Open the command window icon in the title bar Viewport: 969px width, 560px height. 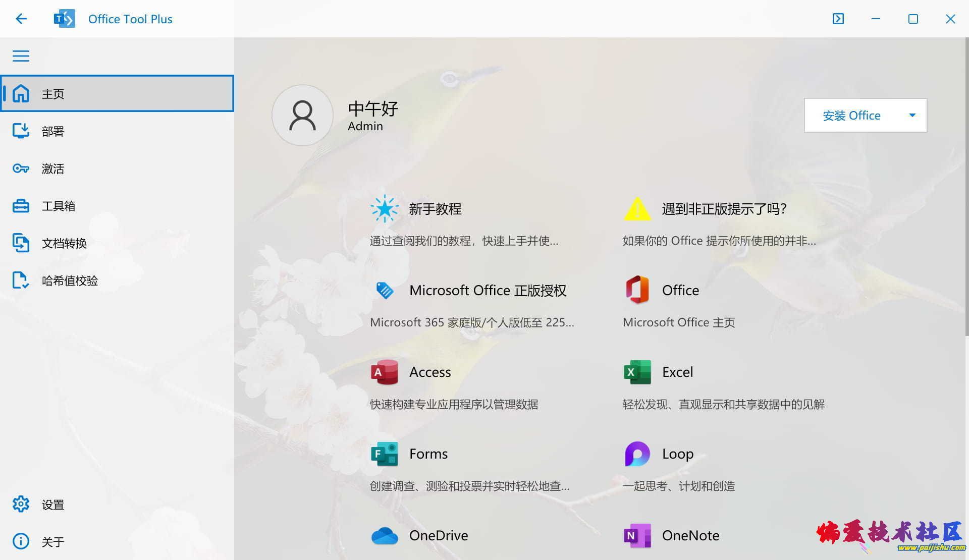pyautogui.click(x=838, y=19)
